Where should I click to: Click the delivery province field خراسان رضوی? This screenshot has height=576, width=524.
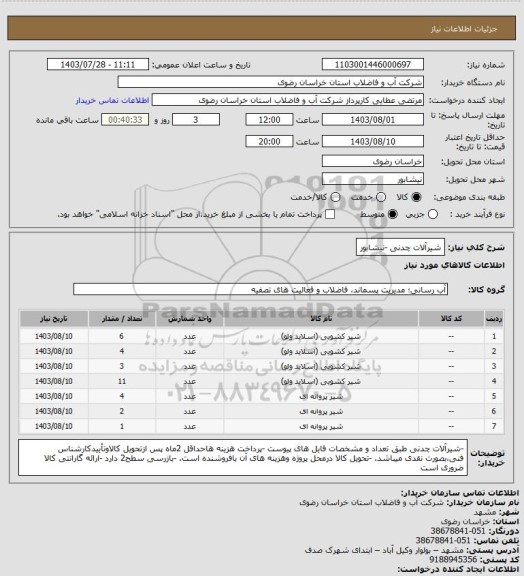(373, 161)
